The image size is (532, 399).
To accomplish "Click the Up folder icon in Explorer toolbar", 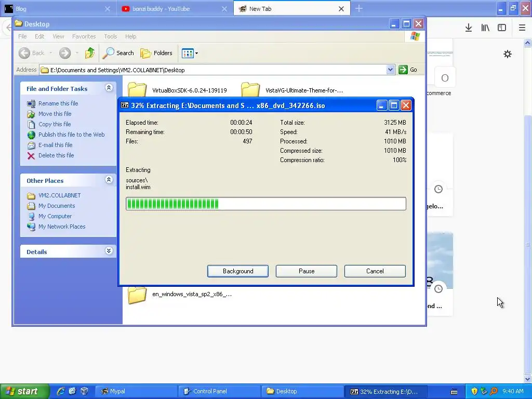I will (x=89, y=53).
